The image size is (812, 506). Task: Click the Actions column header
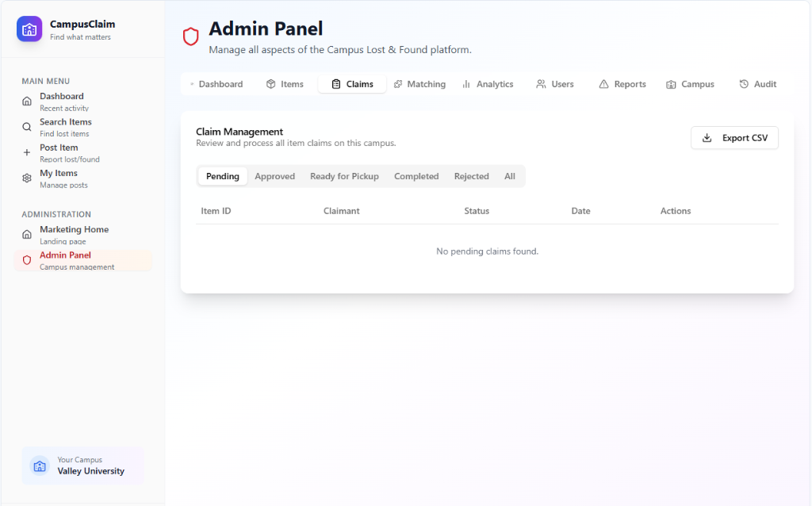click(x=676, y=211)
